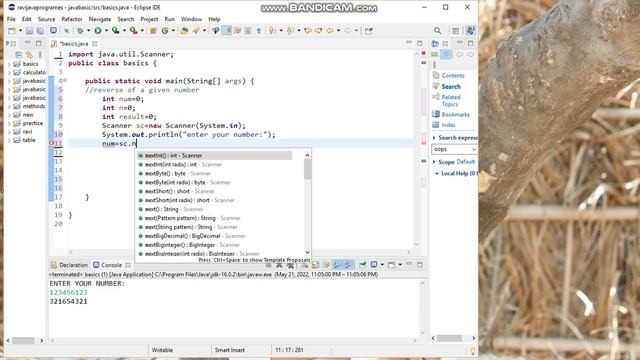Screen dimensions: 640x360
Task: Open the File menu
Action: 11,19
